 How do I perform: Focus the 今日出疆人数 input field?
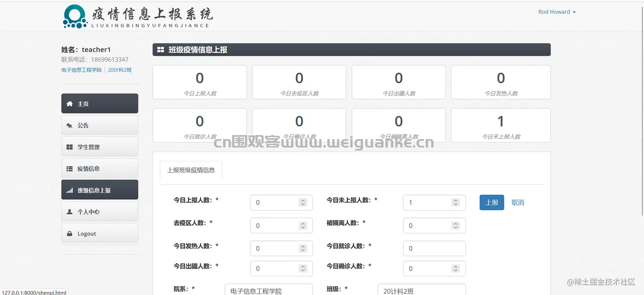click(x=282, y=269)
